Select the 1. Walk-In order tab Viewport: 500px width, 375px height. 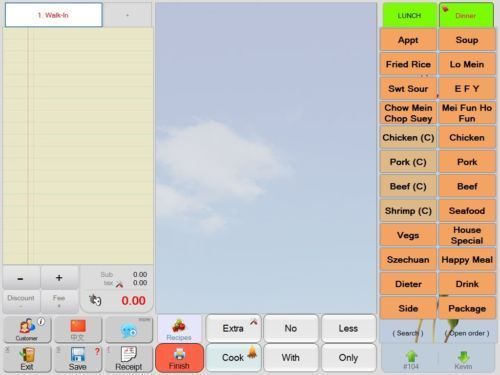54,15
